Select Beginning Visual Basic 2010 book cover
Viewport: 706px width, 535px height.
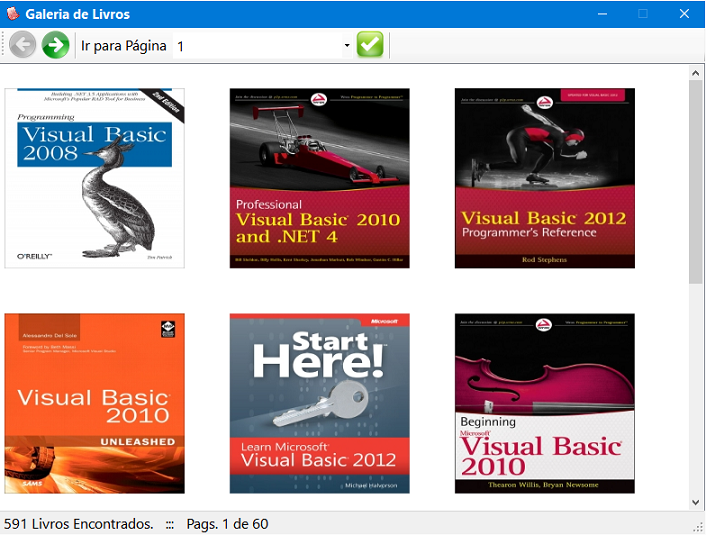point(545,404)
